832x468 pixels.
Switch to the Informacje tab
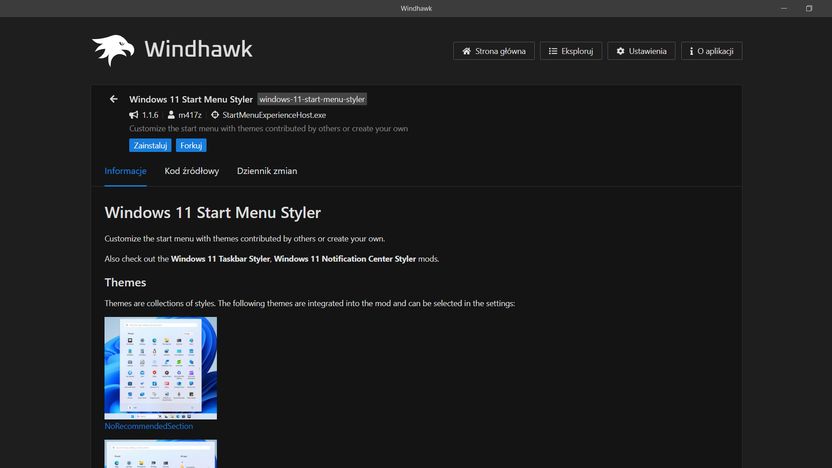(x=125, y=171)
